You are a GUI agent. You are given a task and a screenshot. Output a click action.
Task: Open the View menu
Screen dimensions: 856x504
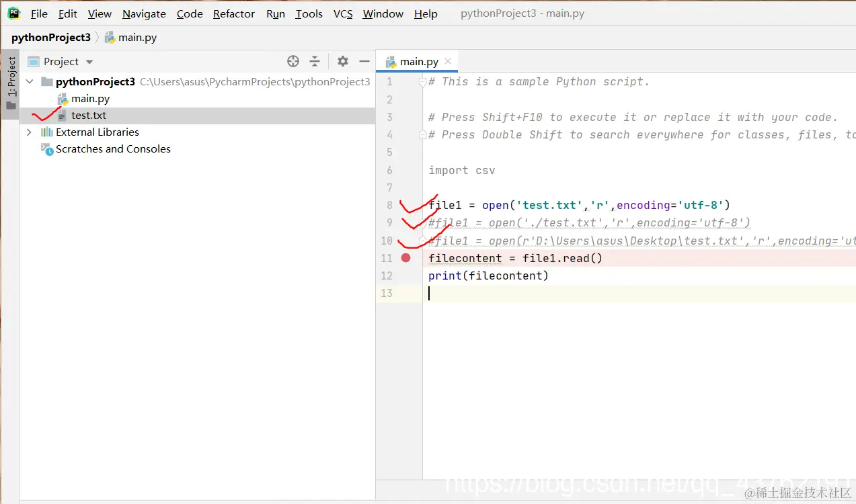point(100,13)
